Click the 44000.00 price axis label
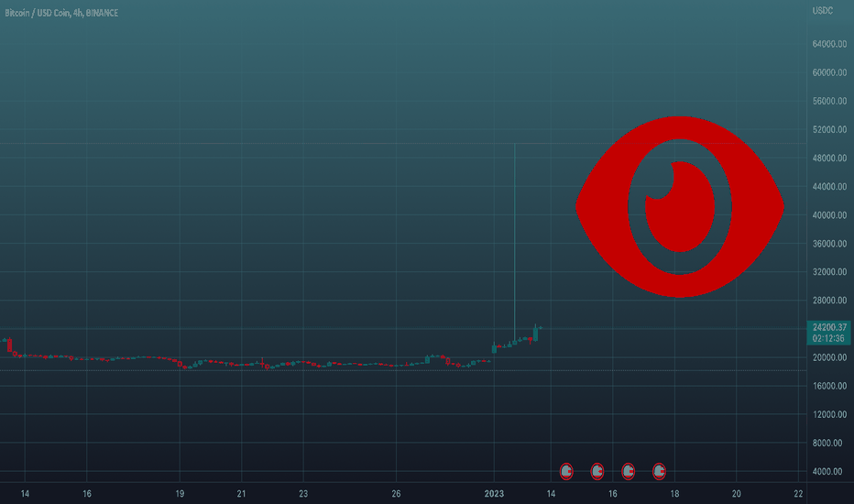854x504 pixels. point(829,186)
